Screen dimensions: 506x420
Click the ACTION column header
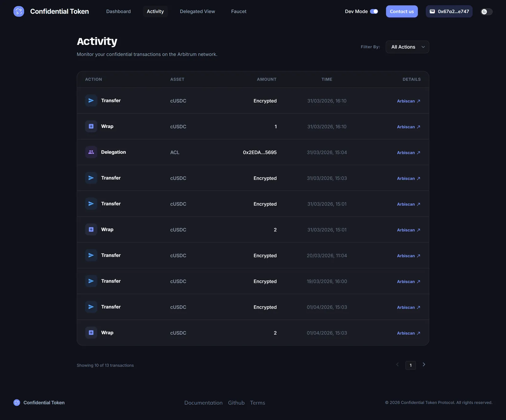click(x=94, y=79)
